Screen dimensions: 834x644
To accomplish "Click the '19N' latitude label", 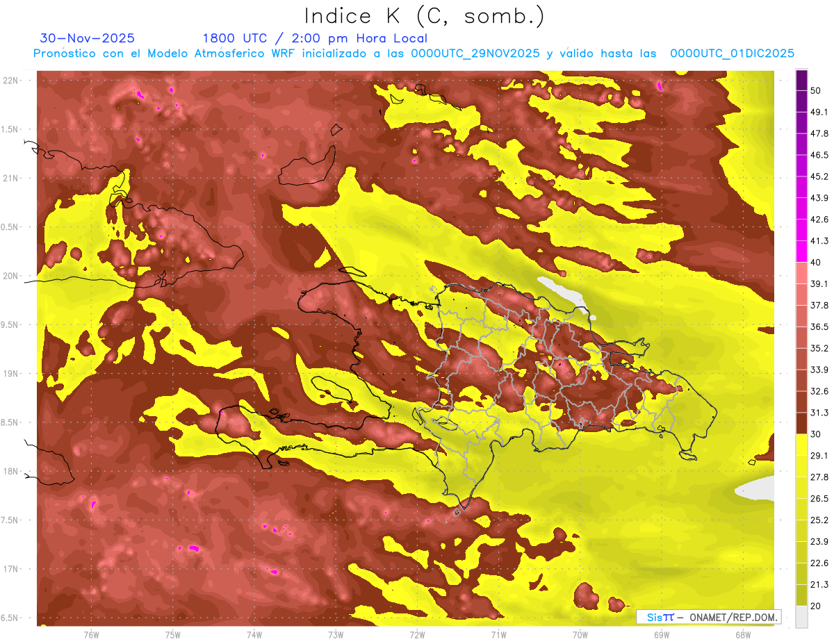I will pyautogui.click(x=10, y=373).
